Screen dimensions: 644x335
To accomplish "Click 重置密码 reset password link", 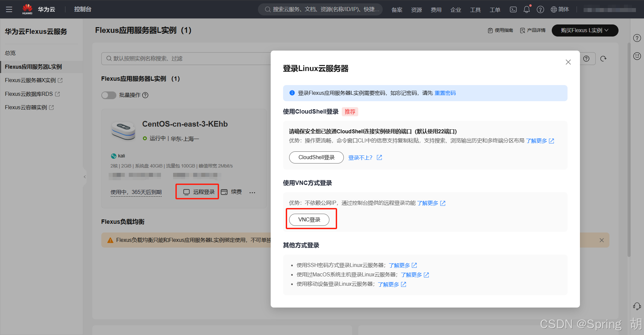I will (445, 93).
